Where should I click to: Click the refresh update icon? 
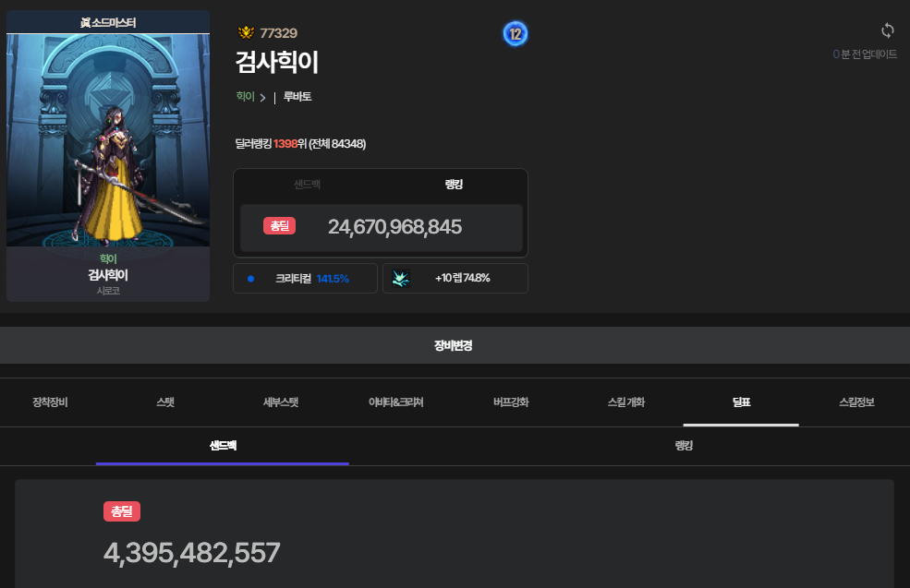(888, 30)
